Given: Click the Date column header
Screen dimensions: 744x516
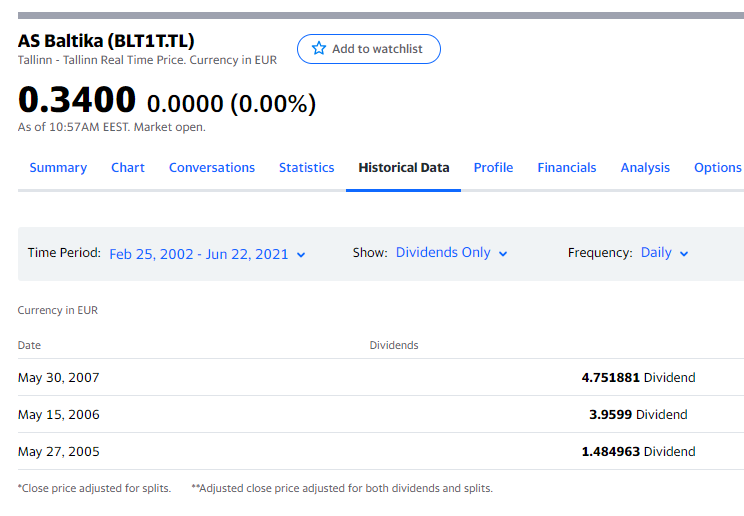Looking at the screenshot, I should (x=29, y=345).
